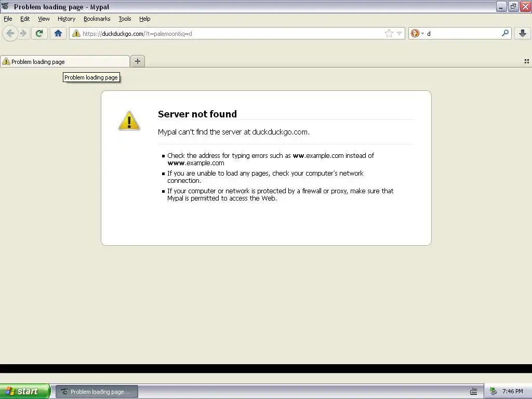532x399 pixels.
Task: Open the Downloads arrow button
Action: click(x=523, y=33)
